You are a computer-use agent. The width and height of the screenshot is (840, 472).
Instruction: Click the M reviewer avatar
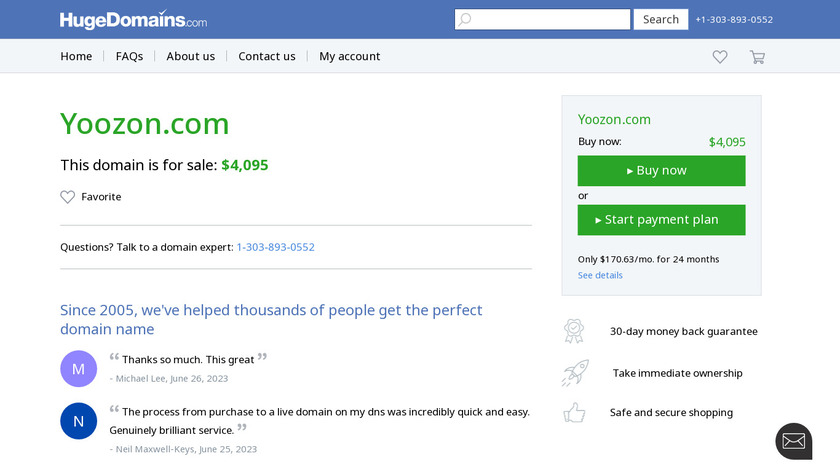coord(79,369)
